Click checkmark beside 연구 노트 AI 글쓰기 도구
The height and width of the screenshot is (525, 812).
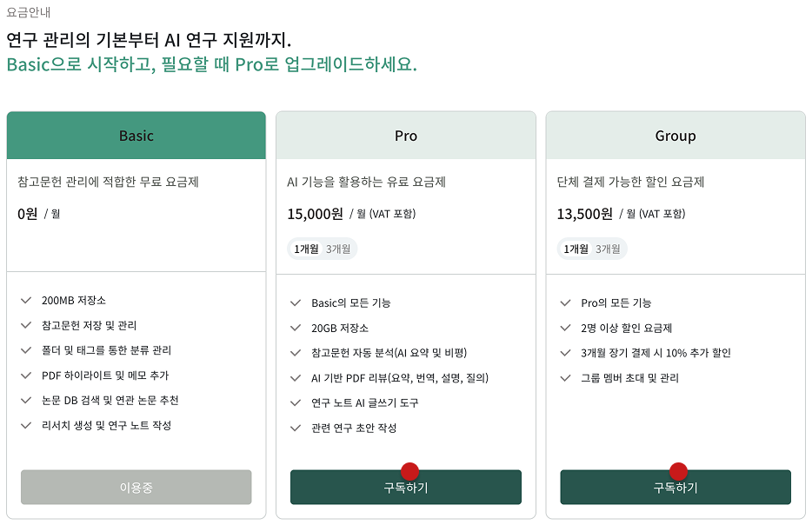point(296,403)
